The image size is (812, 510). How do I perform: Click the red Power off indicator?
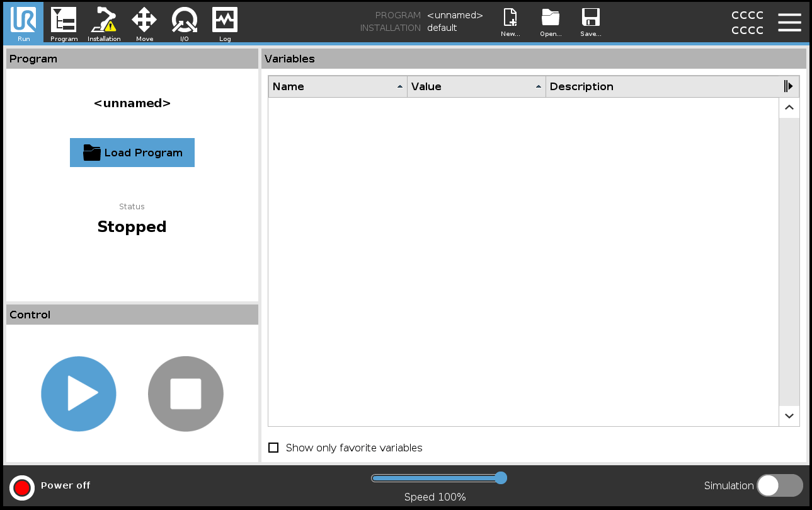(22, 487)
